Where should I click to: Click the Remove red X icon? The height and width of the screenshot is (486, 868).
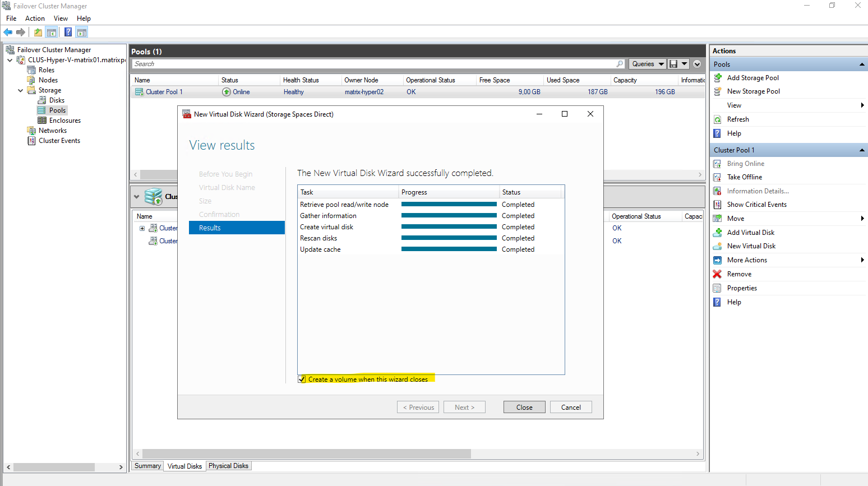[x=717, y=274]
